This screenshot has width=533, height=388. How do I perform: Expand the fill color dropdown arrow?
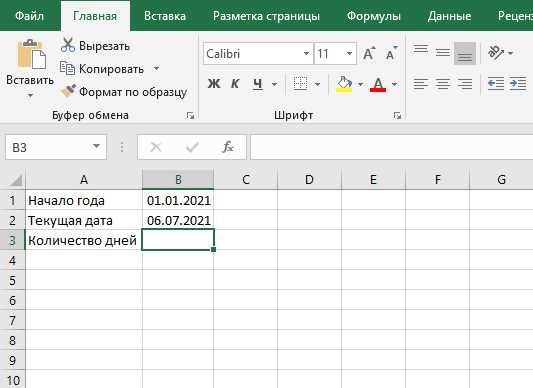[360, 84]
